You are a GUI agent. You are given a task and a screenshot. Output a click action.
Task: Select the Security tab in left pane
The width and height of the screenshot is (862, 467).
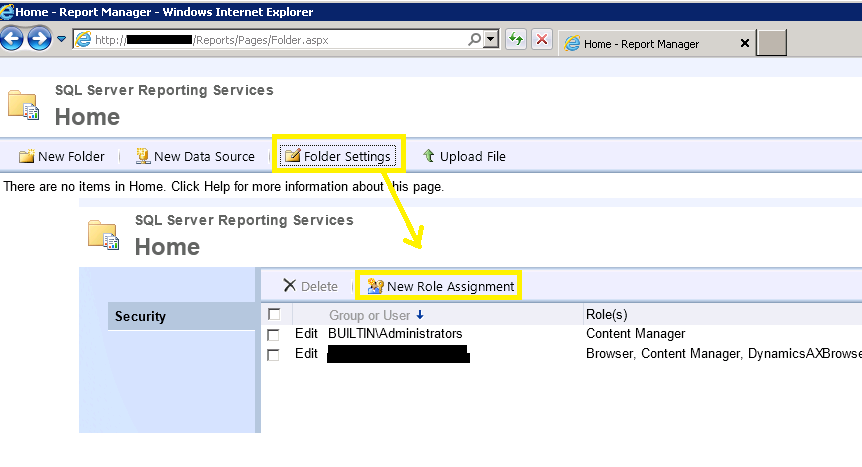[181, 316]
